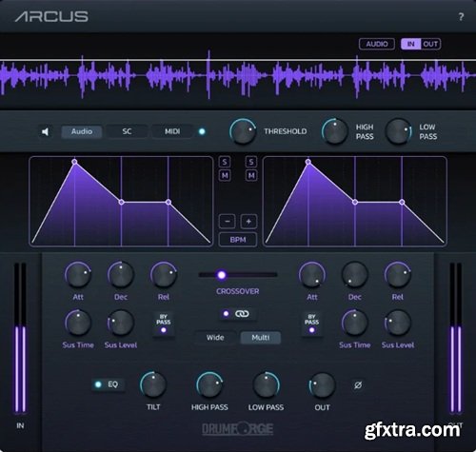Click the right envelope Rel knob
The image size is (476, 452).
[398, 275]
